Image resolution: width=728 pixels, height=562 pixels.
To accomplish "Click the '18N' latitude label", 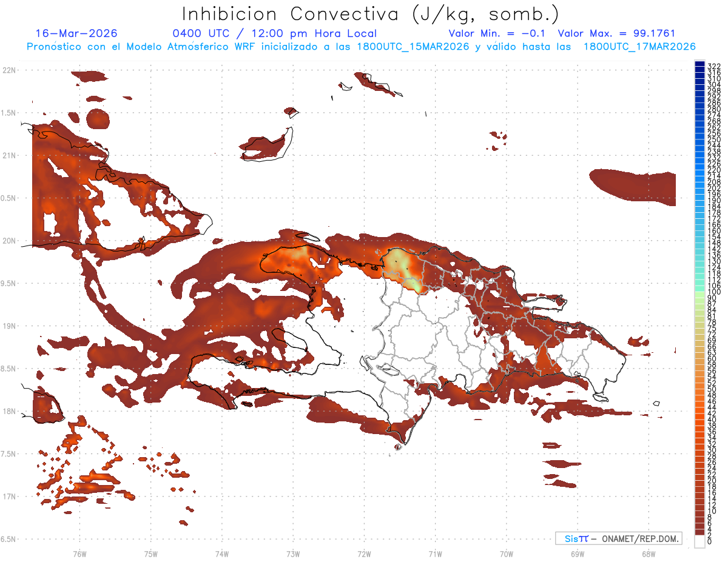I will (8, 411).
